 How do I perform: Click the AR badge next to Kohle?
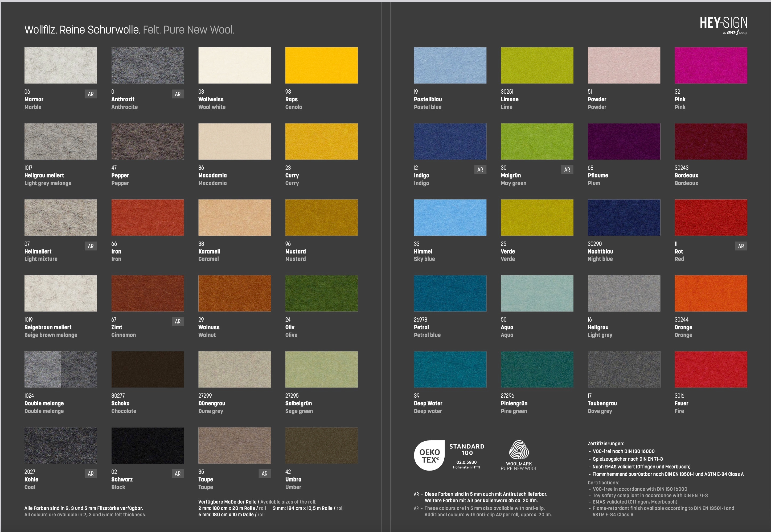click(x=91, y=474)
